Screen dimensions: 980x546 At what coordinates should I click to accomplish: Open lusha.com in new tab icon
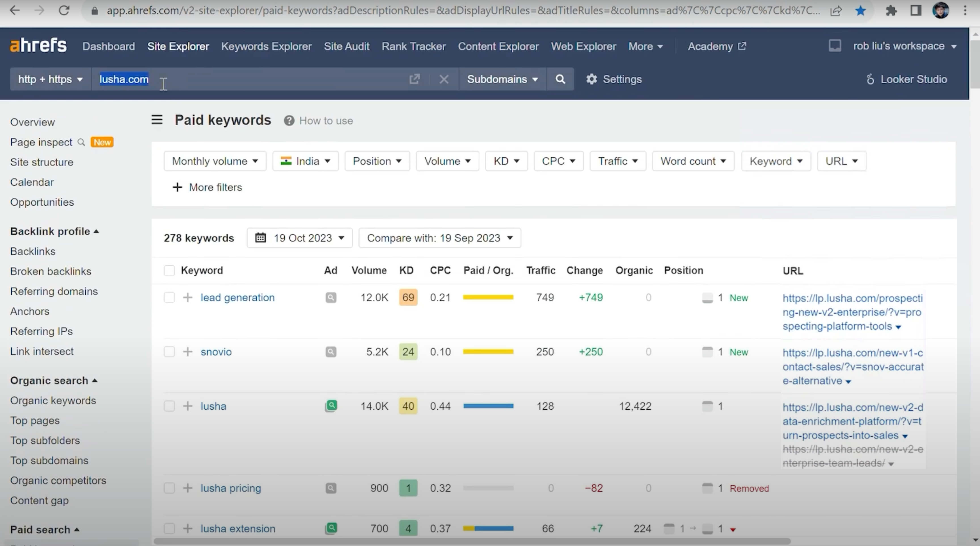point(414,79)
